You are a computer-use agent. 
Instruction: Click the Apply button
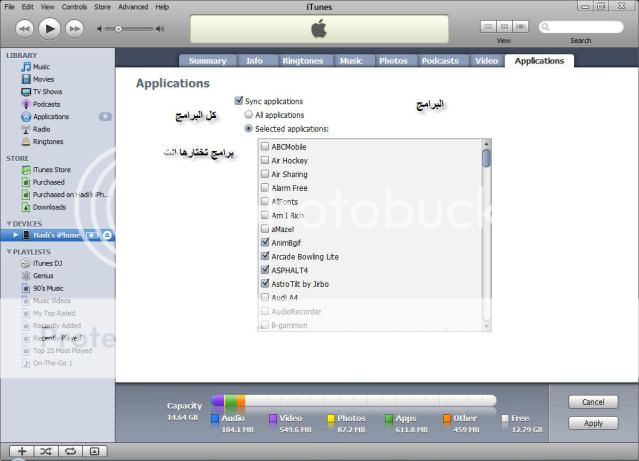tap(593, 423)
